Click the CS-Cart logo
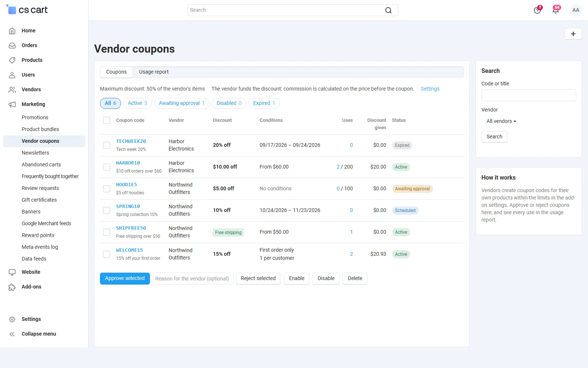Screen dimensions: 588x368 pyautogui.click(x=27, y=10)
